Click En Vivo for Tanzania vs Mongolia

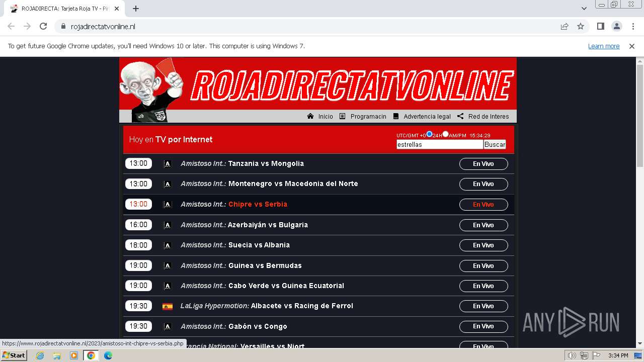tap(484, 164)
